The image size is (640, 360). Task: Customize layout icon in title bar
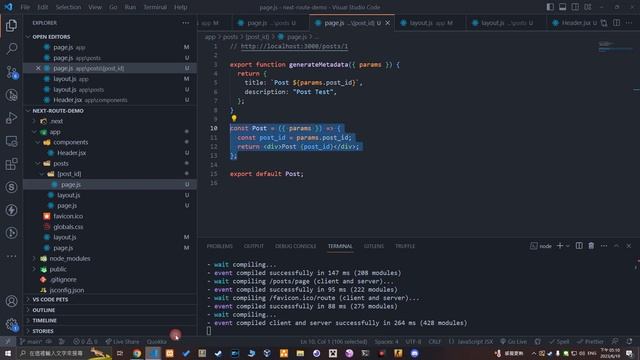[588, 7]
